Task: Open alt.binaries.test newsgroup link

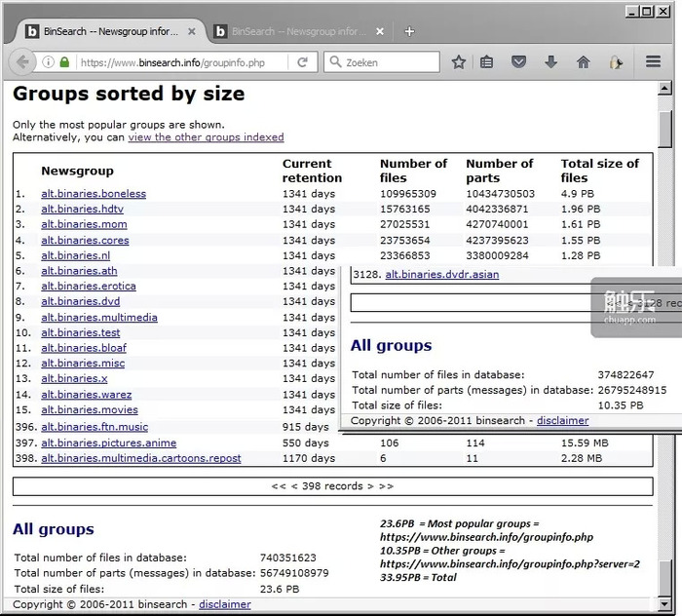Action: pyautogui.click(x=81, y=332)
